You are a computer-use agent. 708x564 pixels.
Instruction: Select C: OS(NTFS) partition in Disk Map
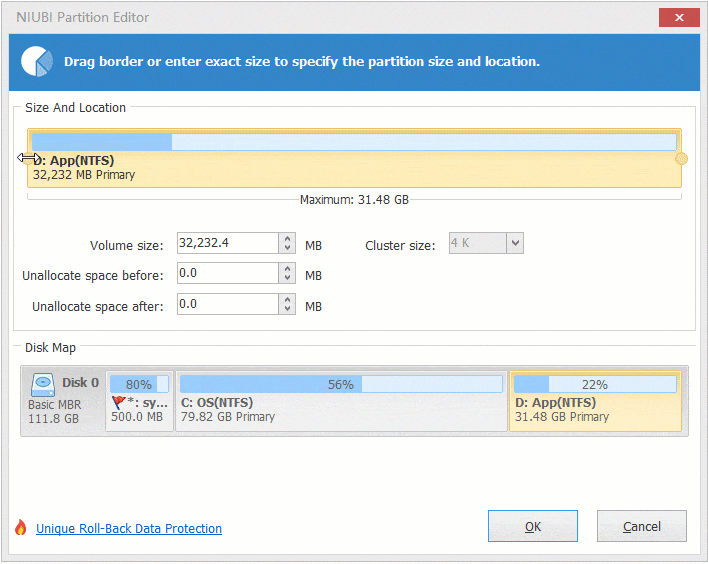point(341,401)
